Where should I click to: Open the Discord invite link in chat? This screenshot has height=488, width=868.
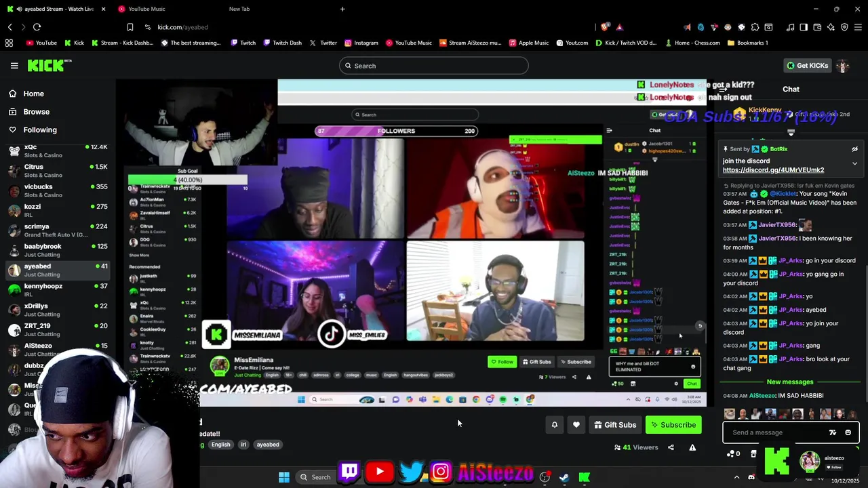pos(773,170)
